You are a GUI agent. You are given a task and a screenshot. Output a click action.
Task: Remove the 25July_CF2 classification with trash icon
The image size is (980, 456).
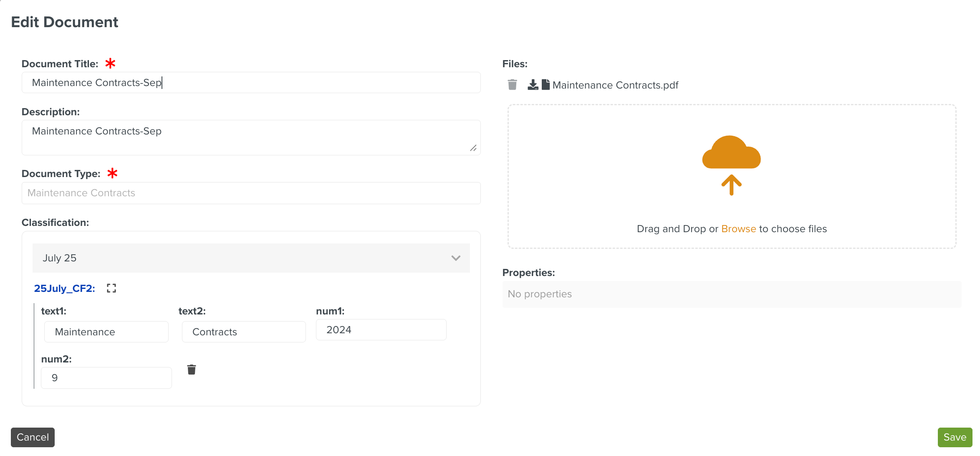[192, 370]
